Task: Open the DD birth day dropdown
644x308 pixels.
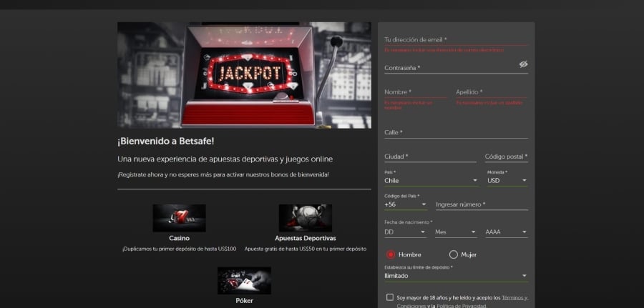Action: [x=406, y=232]
